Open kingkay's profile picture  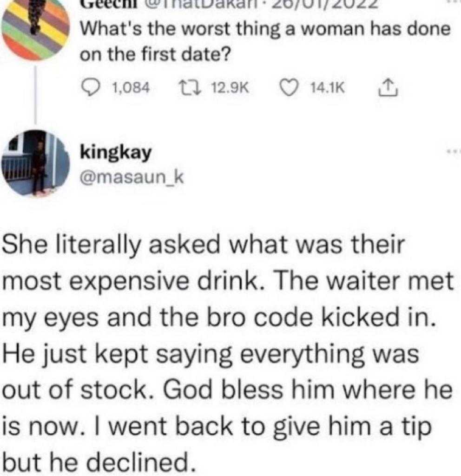(35, 164)
